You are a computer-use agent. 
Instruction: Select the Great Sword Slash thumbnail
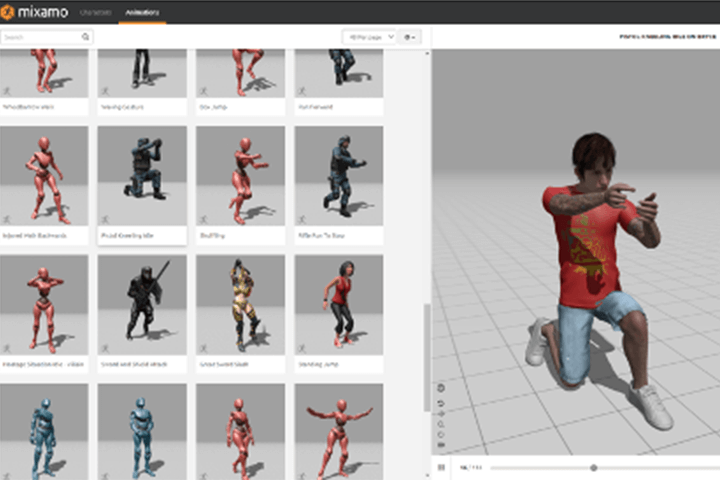pyautogui.click(x=241, y=305)
